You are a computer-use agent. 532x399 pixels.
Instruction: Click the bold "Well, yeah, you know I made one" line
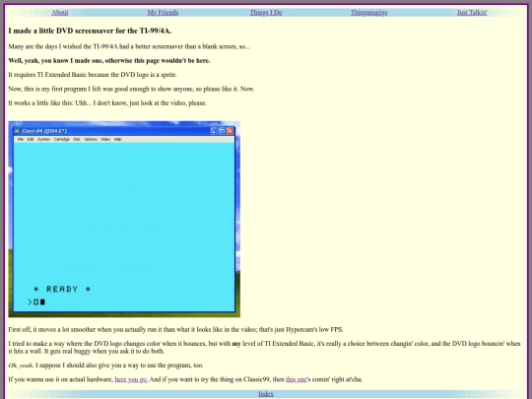(x=109, y=61)
